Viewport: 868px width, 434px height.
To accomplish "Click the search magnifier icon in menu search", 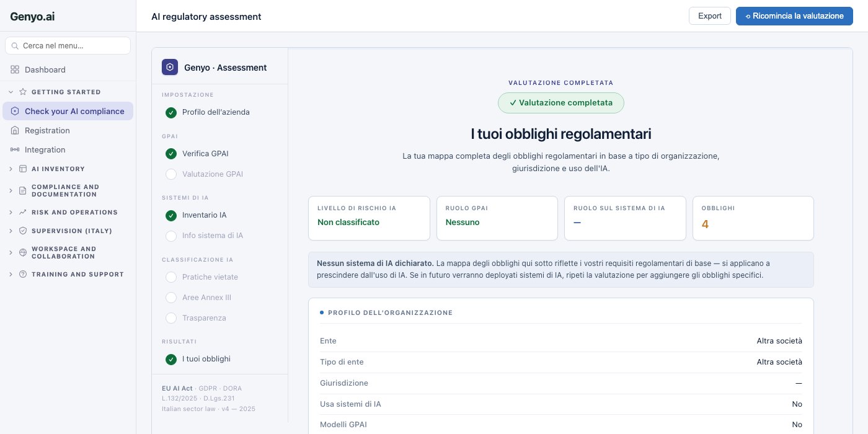I will click(15, 46).
